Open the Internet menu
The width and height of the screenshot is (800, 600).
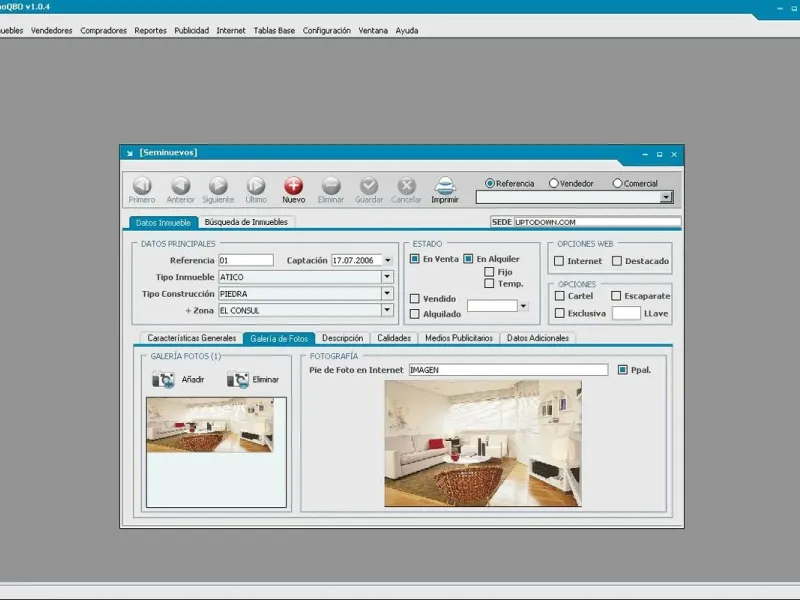(231, 31)
